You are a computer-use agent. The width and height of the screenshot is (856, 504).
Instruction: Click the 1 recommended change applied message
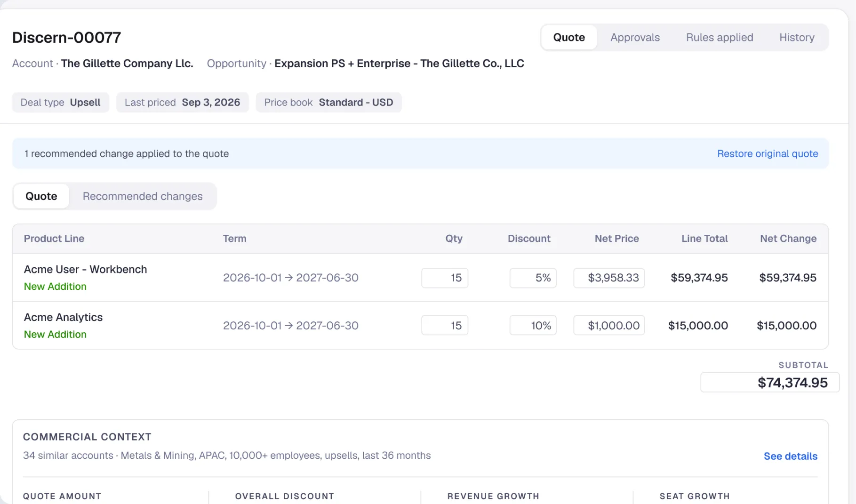tap(127, 153)
